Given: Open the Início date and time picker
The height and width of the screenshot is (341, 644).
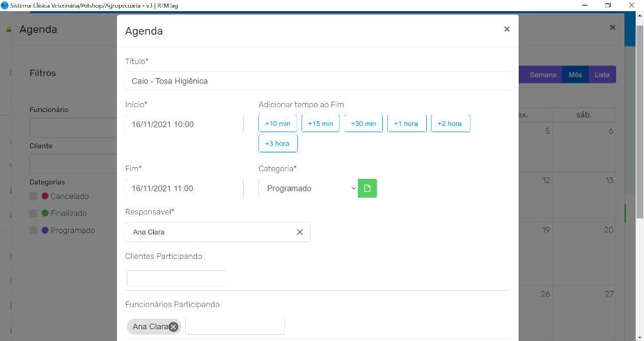Looking at the screenshot, I should tap(184, 125).
